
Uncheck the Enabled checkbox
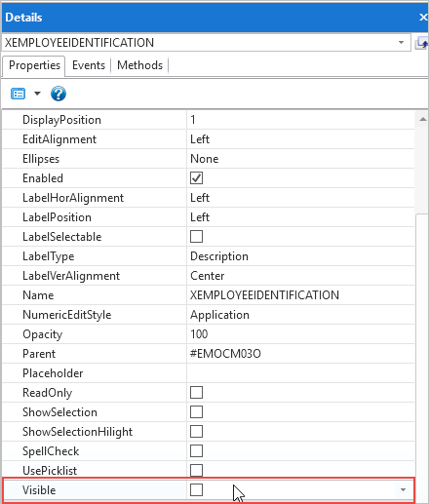pyautogui.click(x=196, y=178)
